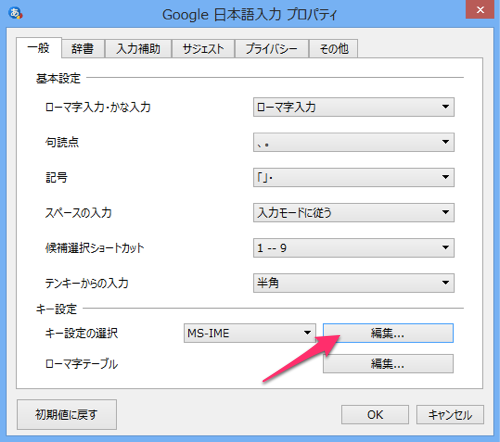Click the キャンセル button
The image size is (500, 442).
coord(450,415)
